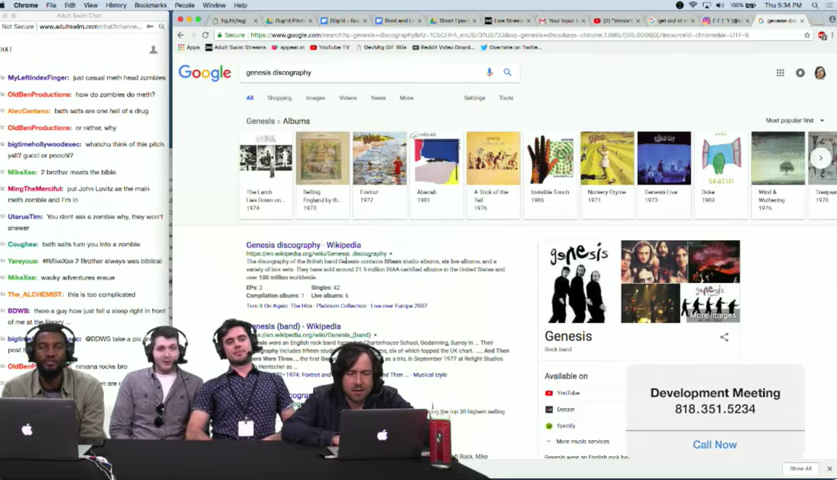Share the Genesis knowledge panel

coord(724,337)
